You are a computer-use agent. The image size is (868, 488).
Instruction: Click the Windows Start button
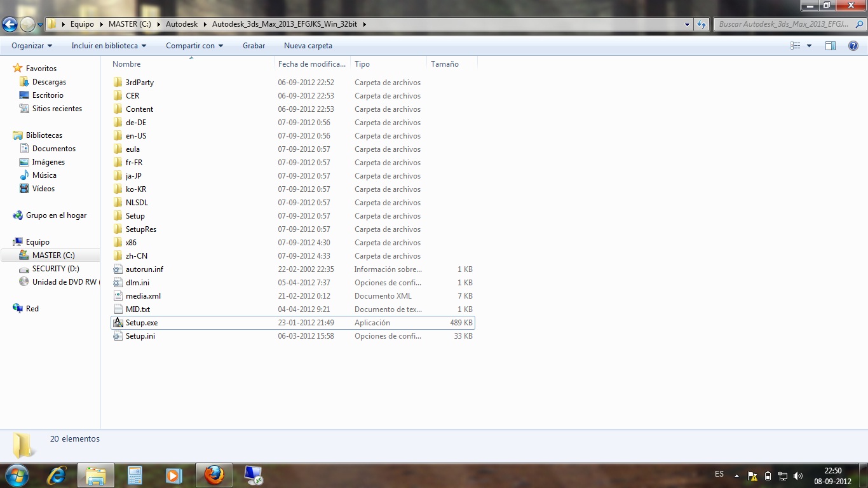(16, 475)
